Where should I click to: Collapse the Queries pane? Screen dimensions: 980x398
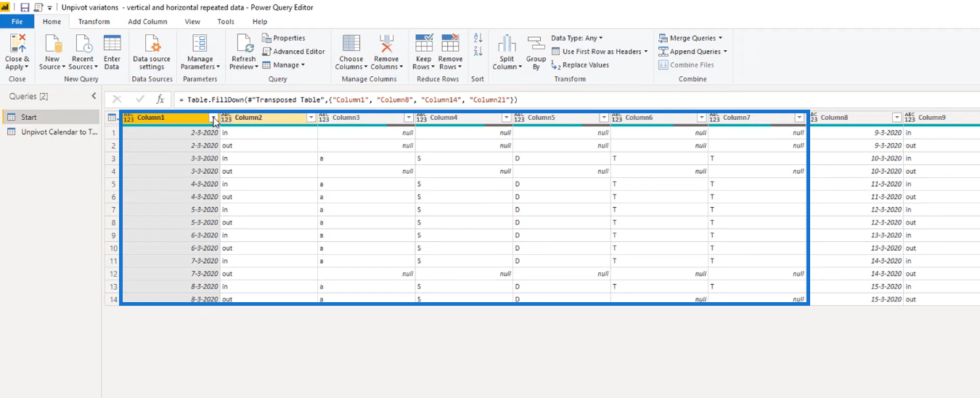[x=94, y=96]
